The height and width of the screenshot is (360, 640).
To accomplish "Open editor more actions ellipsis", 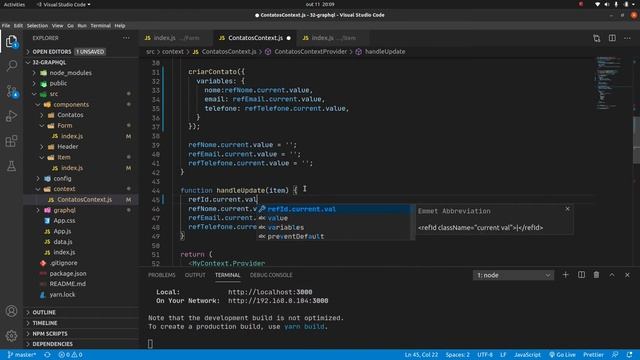I will point(627,38).
